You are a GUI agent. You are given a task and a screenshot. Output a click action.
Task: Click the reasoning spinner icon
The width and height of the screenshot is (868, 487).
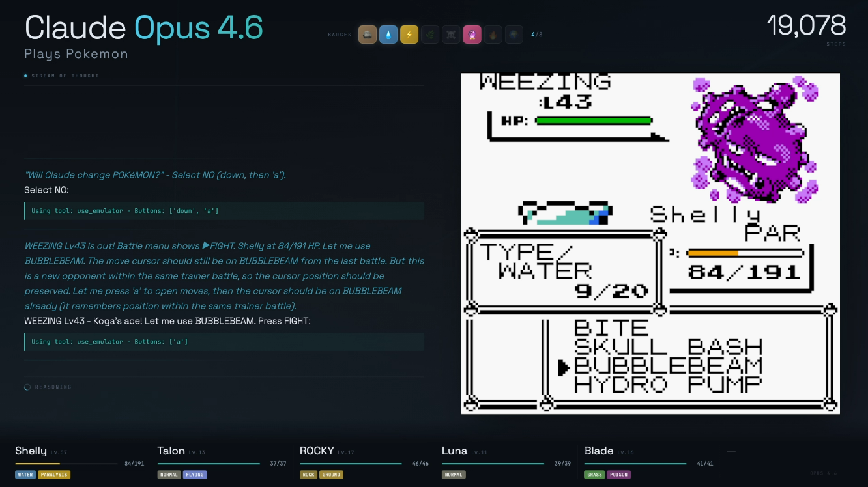(x=27, y=387)
